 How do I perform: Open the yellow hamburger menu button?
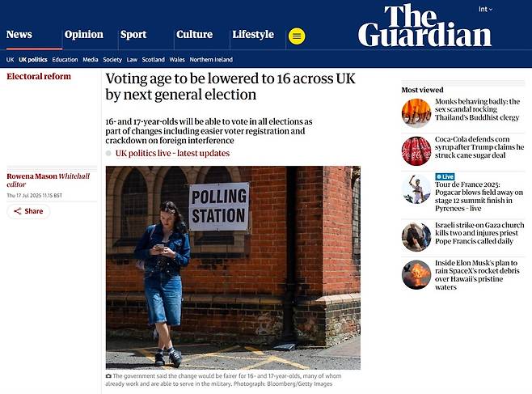tap(297, 36)
